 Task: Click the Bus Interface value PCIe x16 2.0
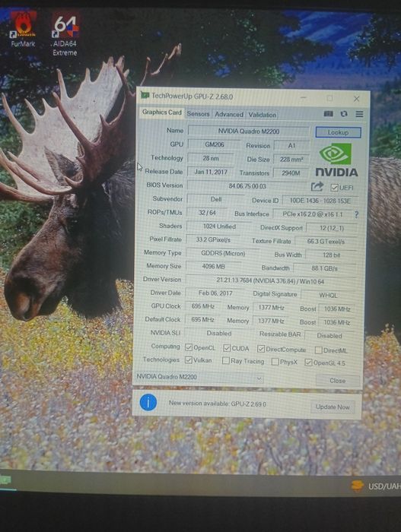pyautogui.click(x=313, y=214)
